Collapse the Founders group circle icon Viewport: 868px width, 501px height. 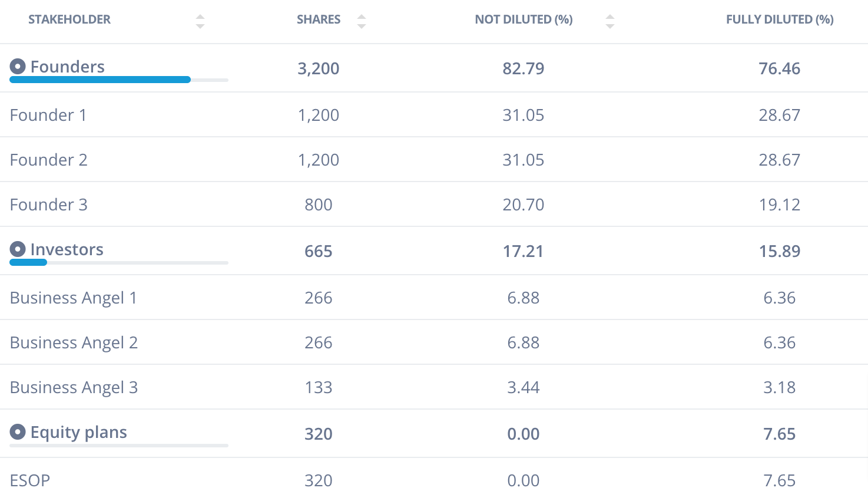18,67
